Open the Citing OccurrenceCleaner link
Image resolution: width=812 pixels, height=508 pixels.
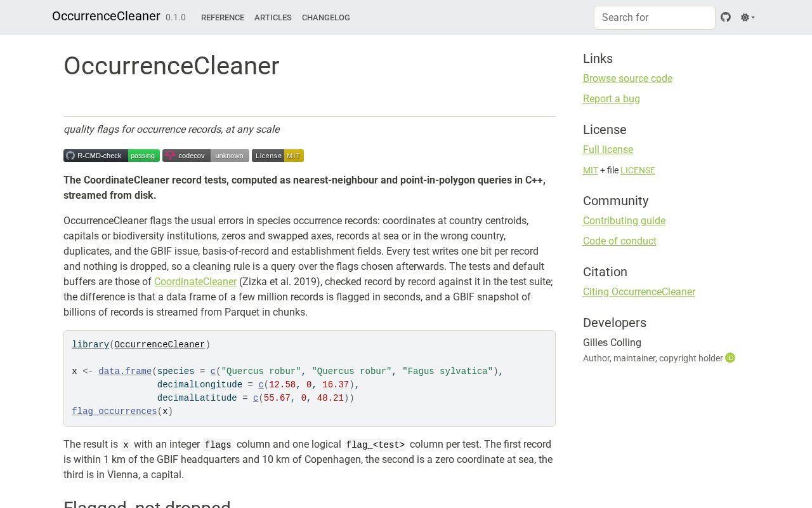point(639,291)
